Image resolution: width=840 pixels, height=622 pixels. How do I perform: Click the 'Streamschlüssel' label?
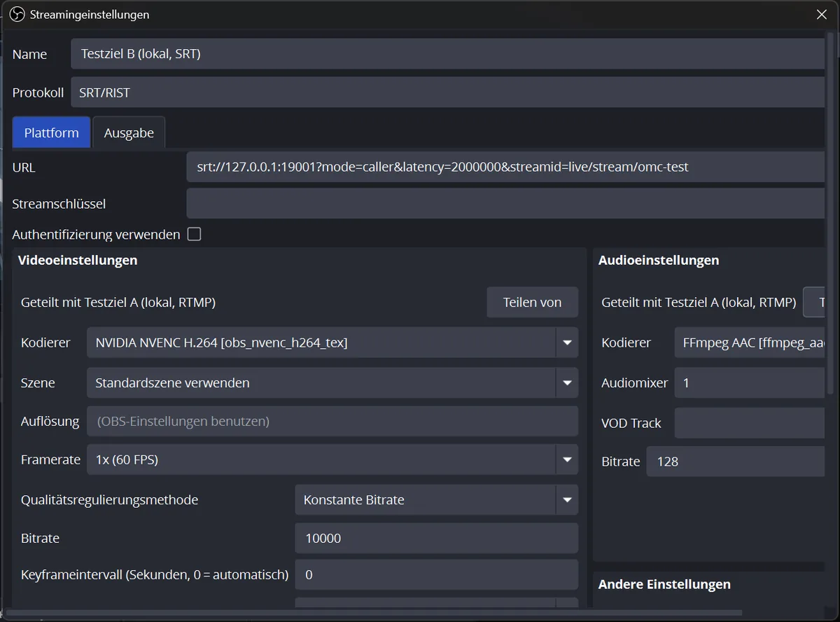point(59,204)
